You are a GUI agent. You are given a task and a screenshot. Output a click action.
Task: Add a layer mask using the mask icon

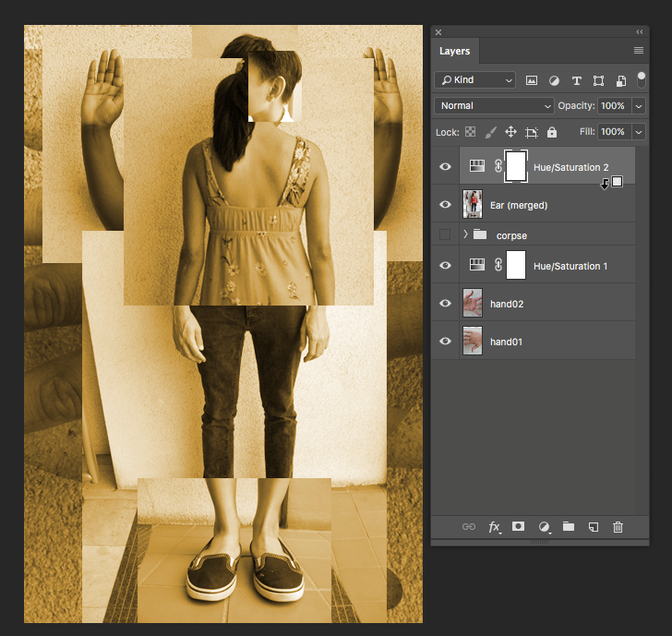(519, 526)
